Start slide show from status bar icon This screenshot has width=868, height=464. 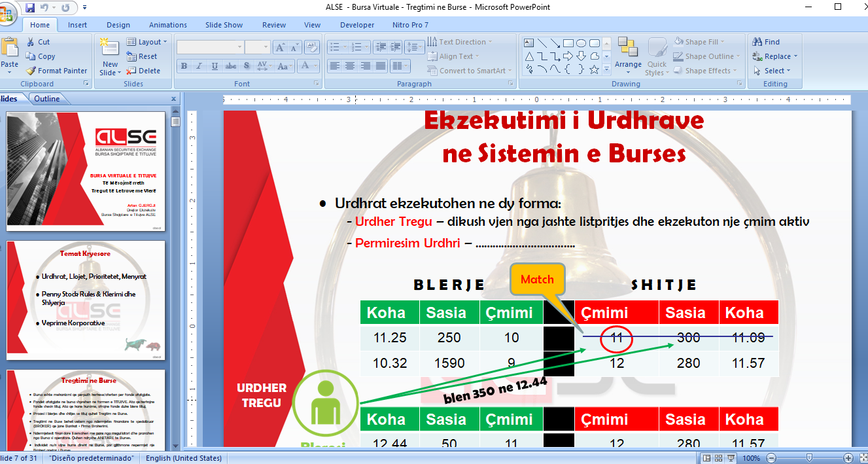point(729,458)
